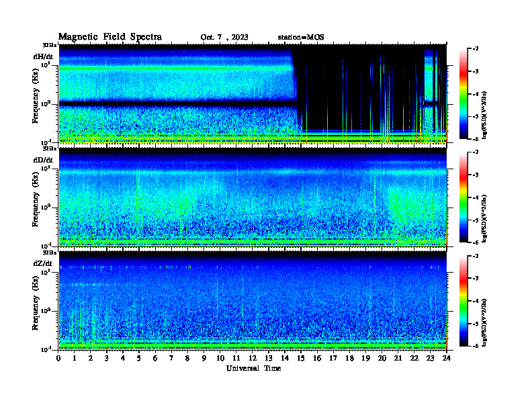This screenshot has height=411, width=532.
Task: Click the "Universal Time" axis label
Action: [x=253, y=368]
